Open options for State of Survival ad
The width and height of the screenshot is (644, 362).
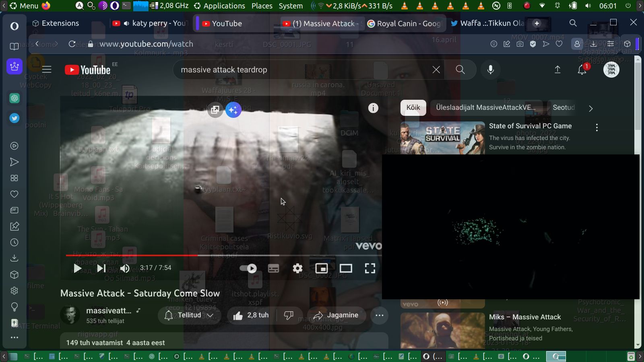[x=597, y=128]
